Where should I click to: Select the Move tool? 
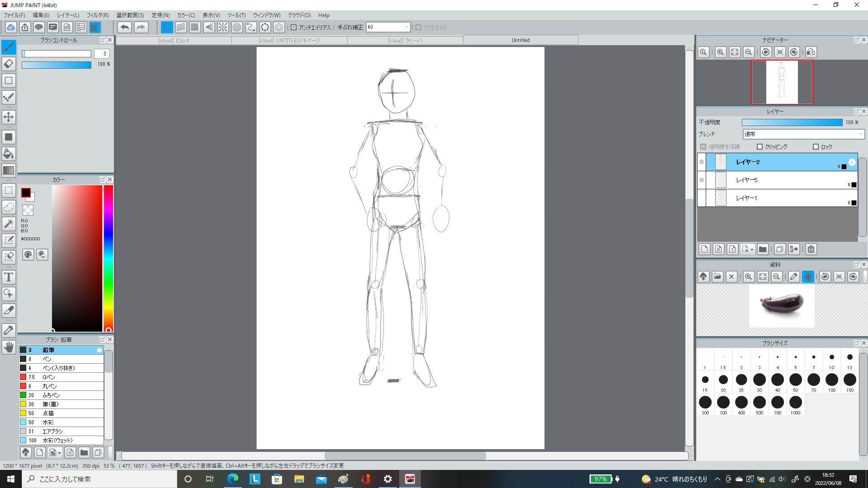(x=9, y=117)
